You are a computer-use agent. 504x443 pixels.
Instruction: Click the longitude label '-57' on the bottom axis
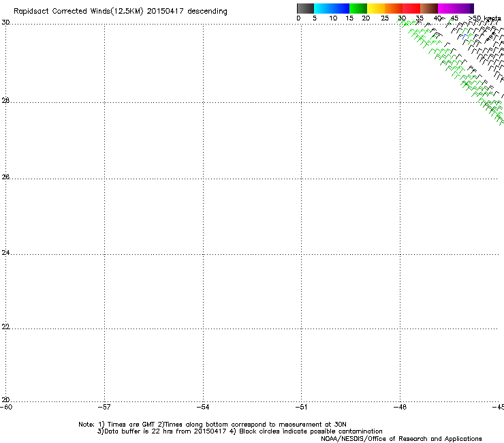104,408
